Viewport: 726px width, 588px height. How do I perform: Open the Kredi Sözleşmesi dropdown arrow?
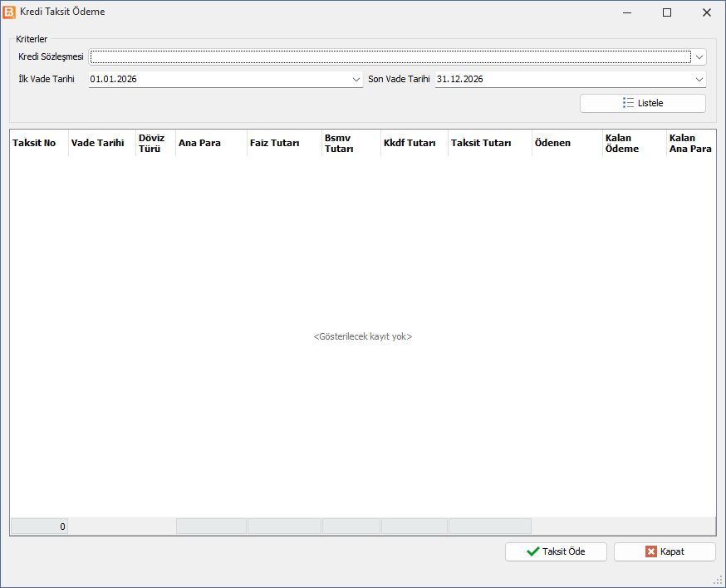pyautogui.click(x=699, y=57)
